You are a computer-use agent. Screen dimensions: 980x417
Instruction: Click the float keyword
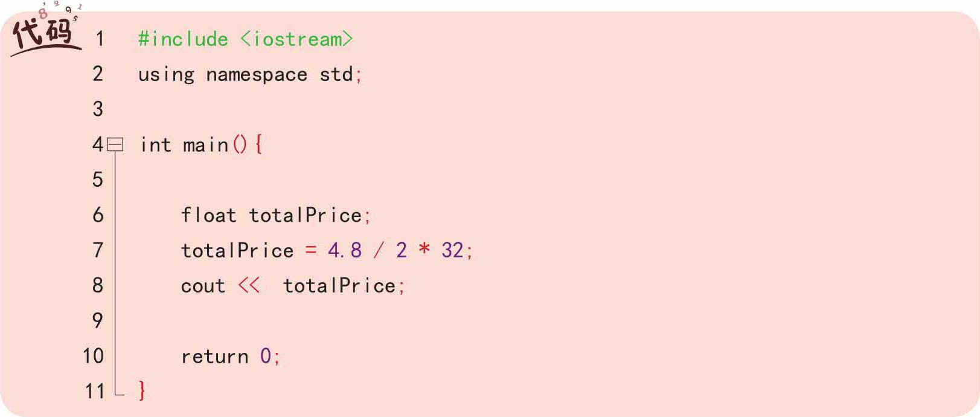click(x=208, y=215)
